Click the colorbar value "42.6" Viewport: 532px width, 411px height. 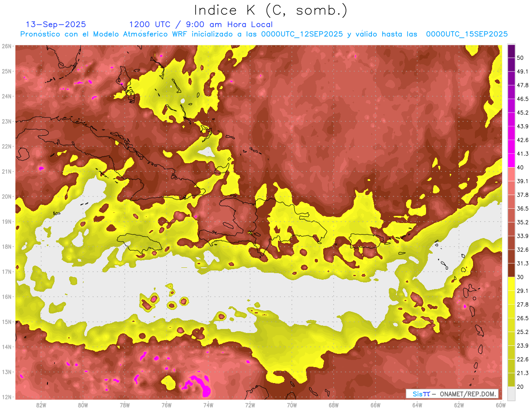pyautogui.click(x=523, y=140)
